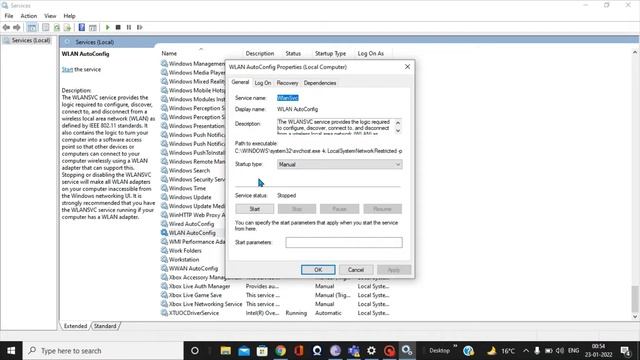Screen dimensions: 640x360
Task: Open the Help menu
Action: tap(69, 16)
